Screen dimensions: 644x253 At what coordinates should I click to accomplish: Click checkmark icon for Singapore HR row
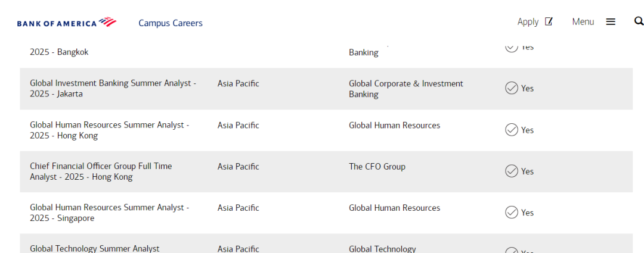click(512, 213)
